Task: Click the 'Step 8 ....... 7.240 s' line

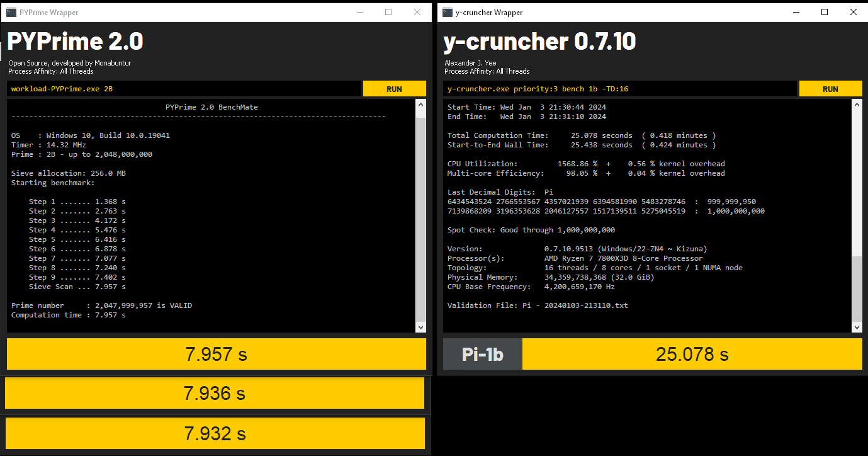Action: pyautogui.click(x=77, y=268)
